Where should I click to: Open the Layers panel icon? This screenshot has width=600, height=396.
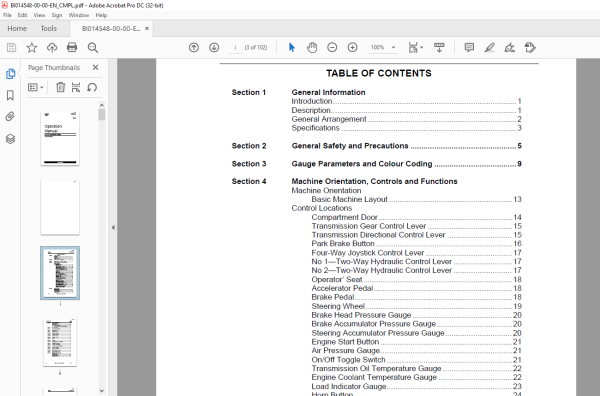[10, 139]
